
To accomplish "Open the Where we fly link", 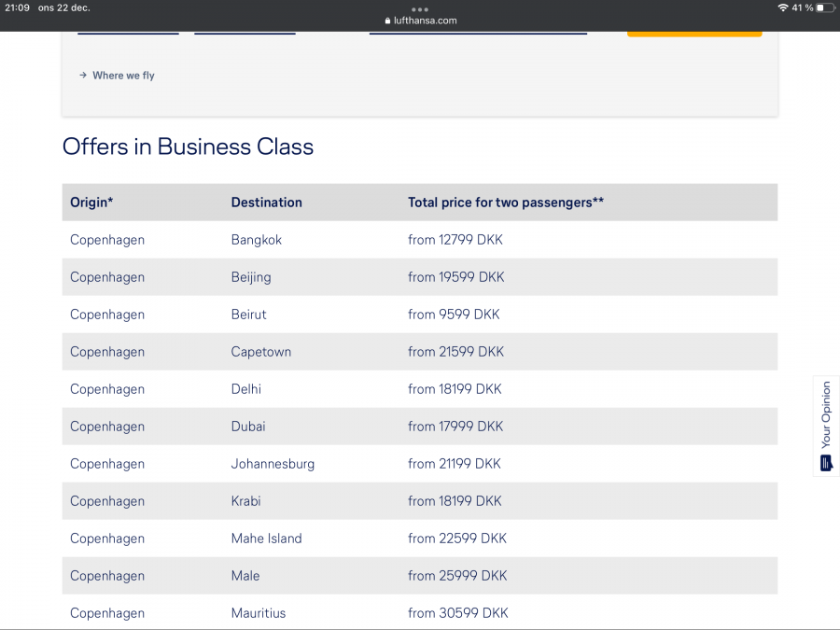I will click(x=123, y=76).
